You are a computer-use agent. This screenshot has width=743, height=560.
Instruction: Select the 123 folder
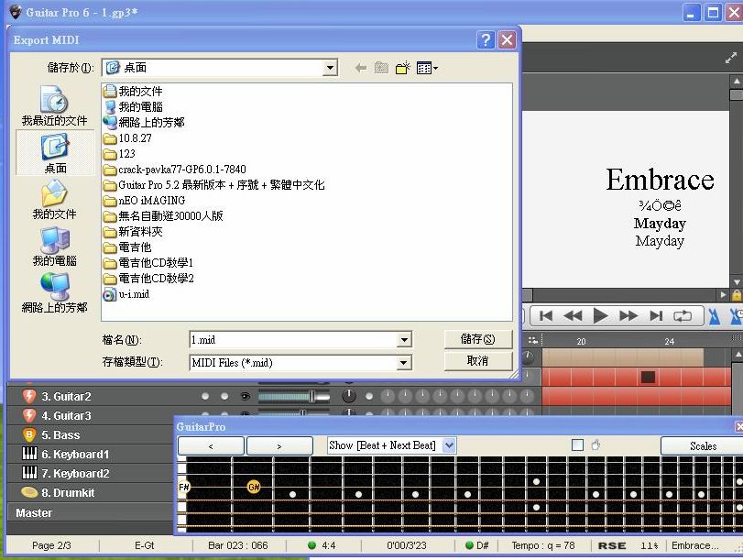119,154
